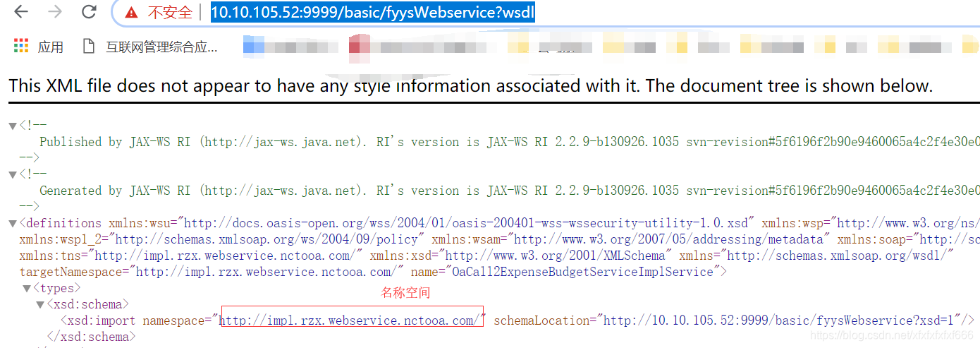Click the <types> tag text
The height and width of the screenshot is (348, 980).
click(x=57, y=288)
